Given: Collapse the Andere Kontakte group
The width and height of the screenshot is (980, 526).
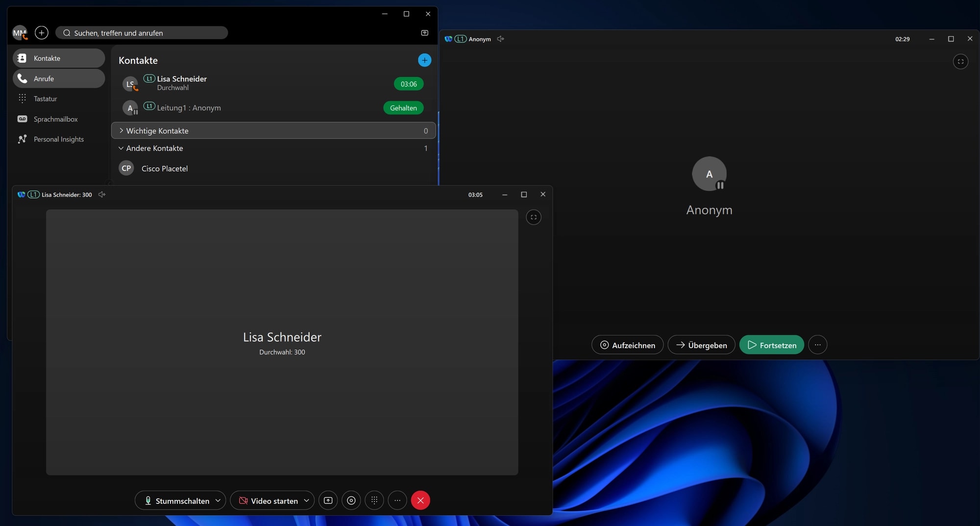Looking at the screenshot, I should click(273, 148).
